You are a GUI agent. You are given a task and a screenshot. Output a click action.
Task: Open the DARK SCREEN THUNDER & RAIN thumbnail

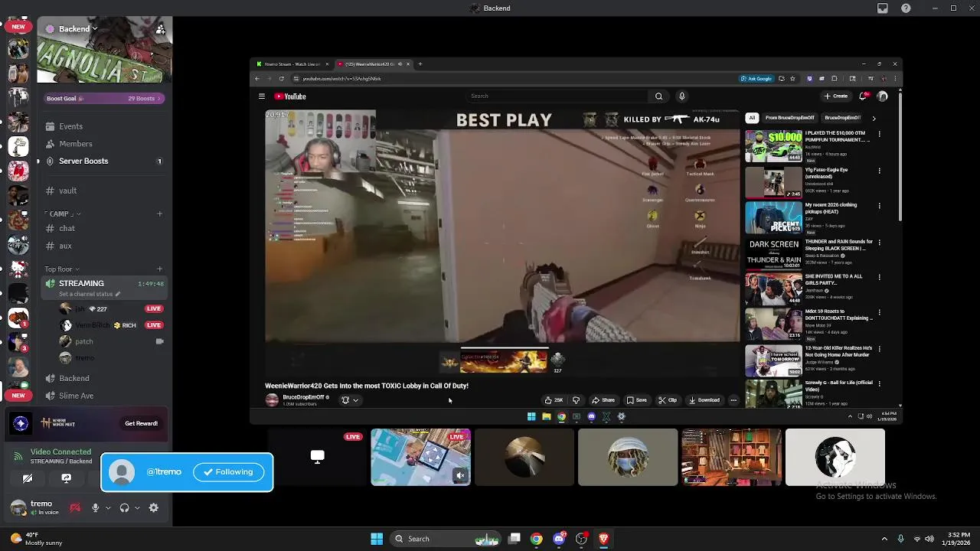(773, 253)
